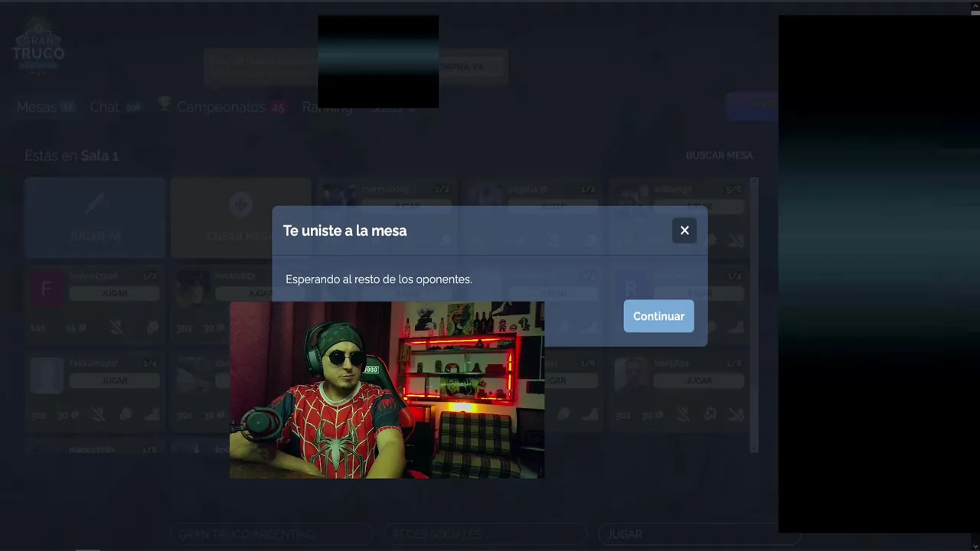This screenshot has height=551, width=980.
Task: Click the table list vertical scrollbar
Action: pos(754,314)
